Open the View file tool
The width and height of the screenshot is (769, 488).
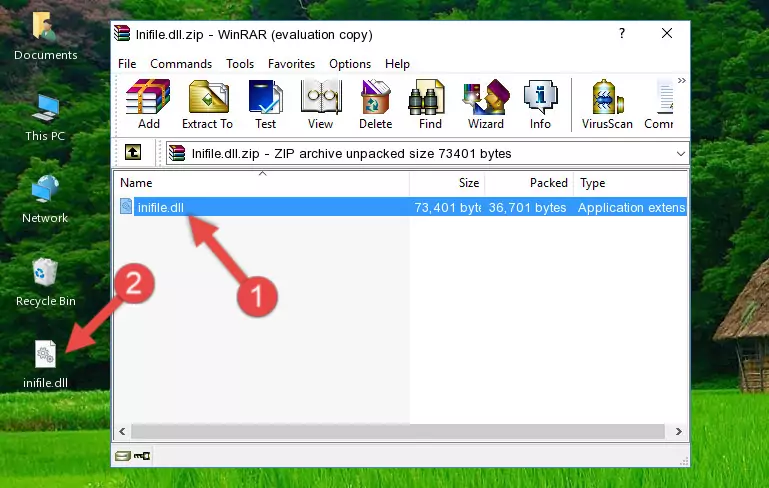321,104
